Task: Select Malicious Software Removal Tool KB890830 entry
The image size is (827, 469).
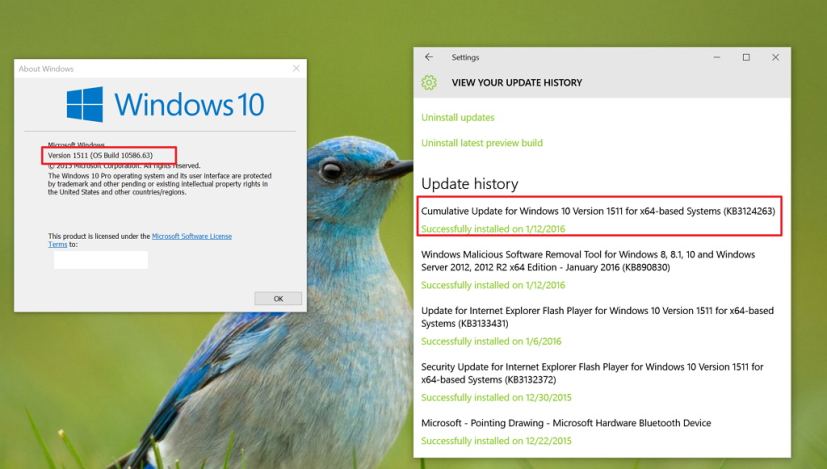Action: pyautogui.click(x=588, y=261)
